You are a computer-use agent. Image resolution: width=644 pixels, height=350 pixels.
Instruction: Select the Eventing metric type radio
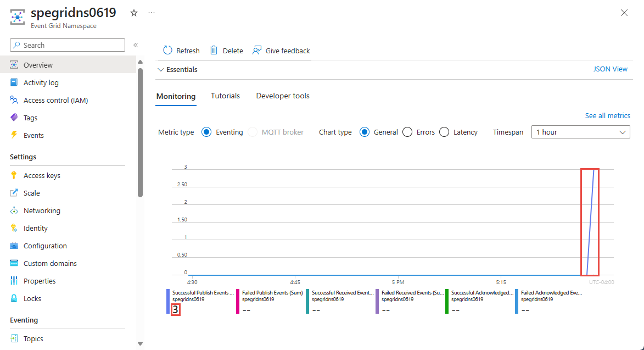point(206,132)
